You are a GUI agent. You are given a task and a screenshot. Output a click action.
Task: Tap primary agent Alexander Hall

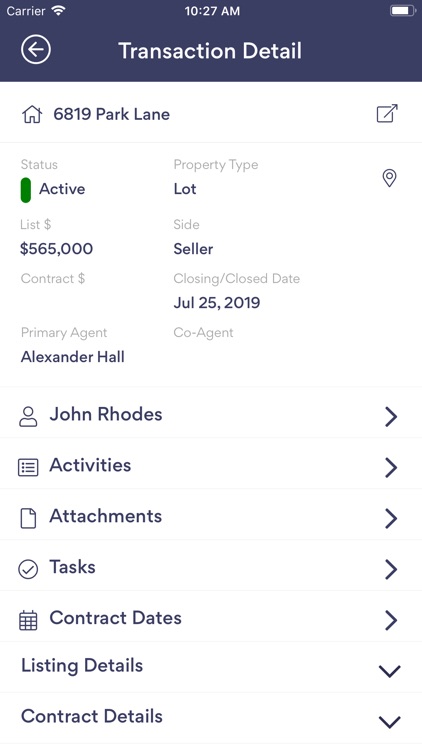[73, 357]
